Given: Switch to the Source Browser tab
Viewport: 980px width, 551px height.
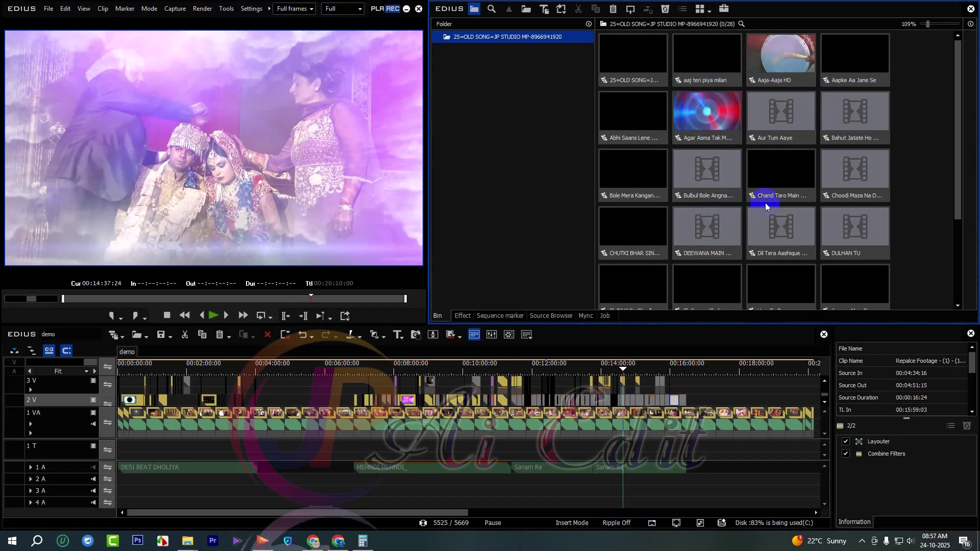Looking at the screenshot, I should tap(551, 316).
